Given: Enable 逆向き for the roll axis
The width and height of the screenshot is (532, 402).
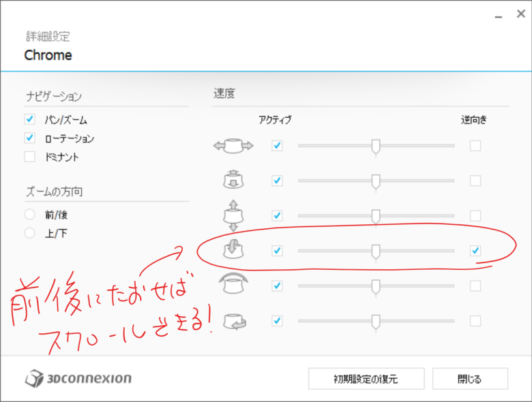Looking at the screenshot, I should pos(475,285).
